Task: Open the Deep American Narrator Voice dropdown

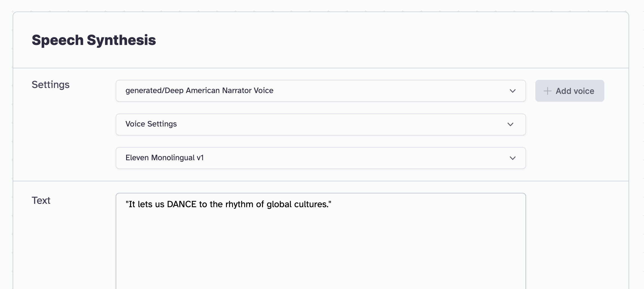Action: 321,91
